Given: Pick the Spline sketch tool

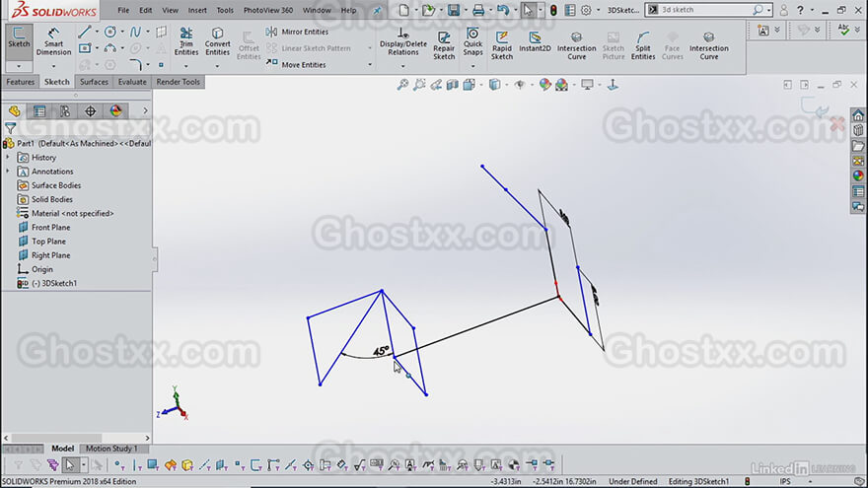Looking at the screenshot, I should (x=136, y=33).
